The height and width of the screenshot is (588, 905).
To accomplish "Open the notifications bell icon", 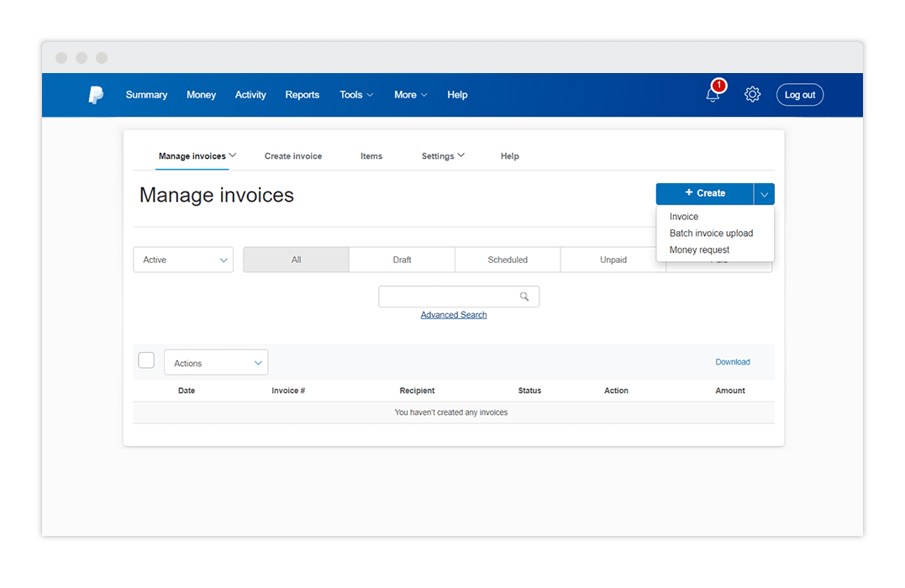I will coord(713,95).
